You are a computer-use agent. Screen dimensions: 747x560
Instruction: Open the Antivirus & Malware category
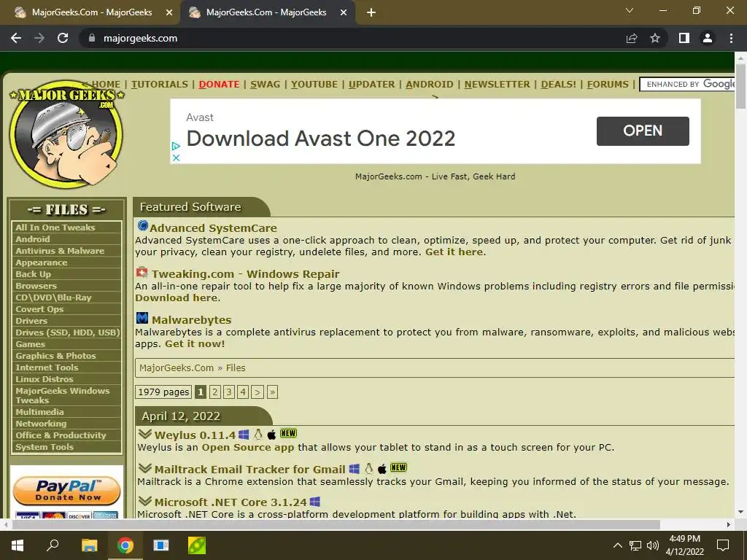tap(66, 251)
